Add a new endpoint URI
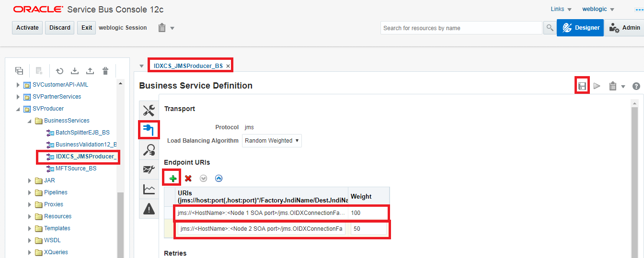This screenshot has height=258, width=644. 172,178
